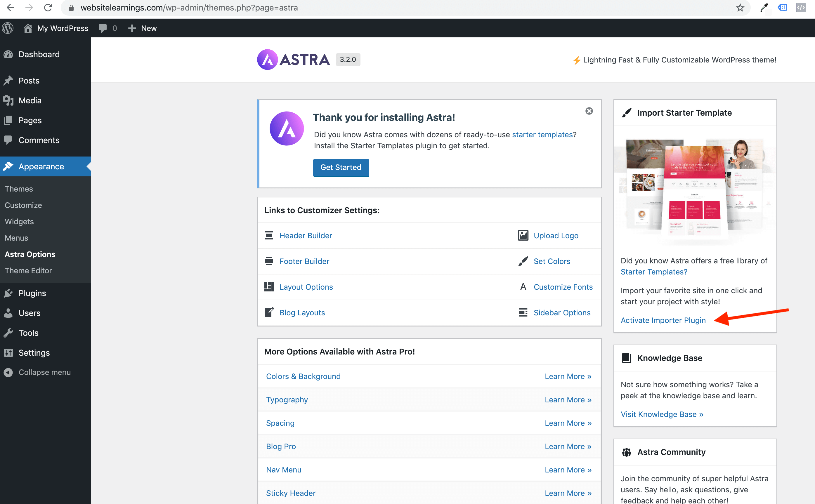Screen dimensions: 815x504
Task: Open the Blog Pro link
Action: pyautogui.click(x=281, y=446)
